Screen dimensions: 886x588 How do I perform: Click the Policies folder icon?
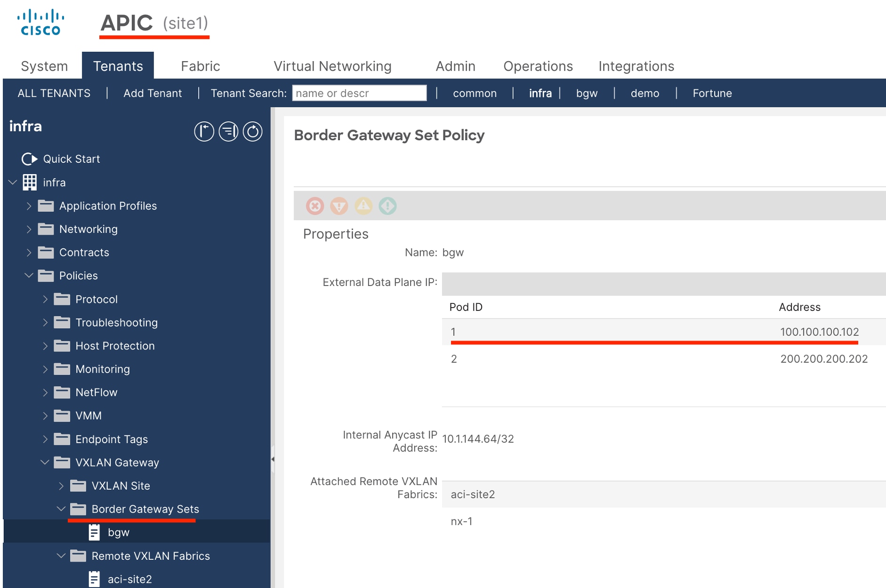point(46,276)
